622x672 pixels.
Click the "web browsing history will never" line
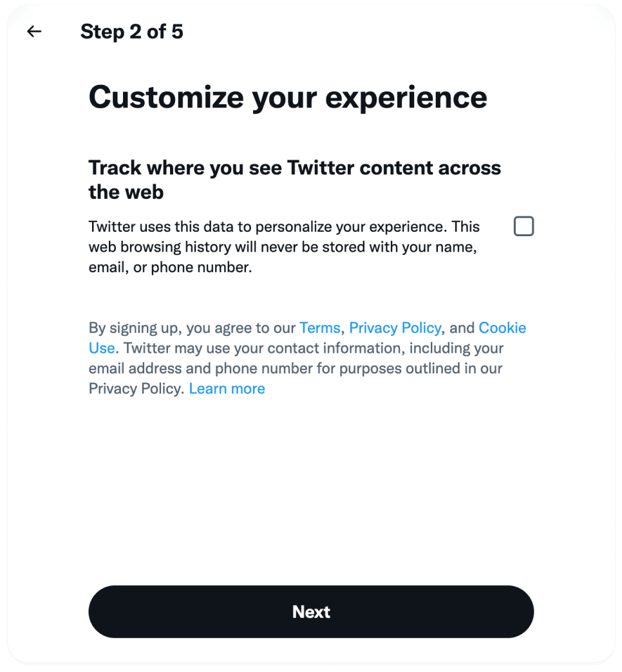point(282,247)
